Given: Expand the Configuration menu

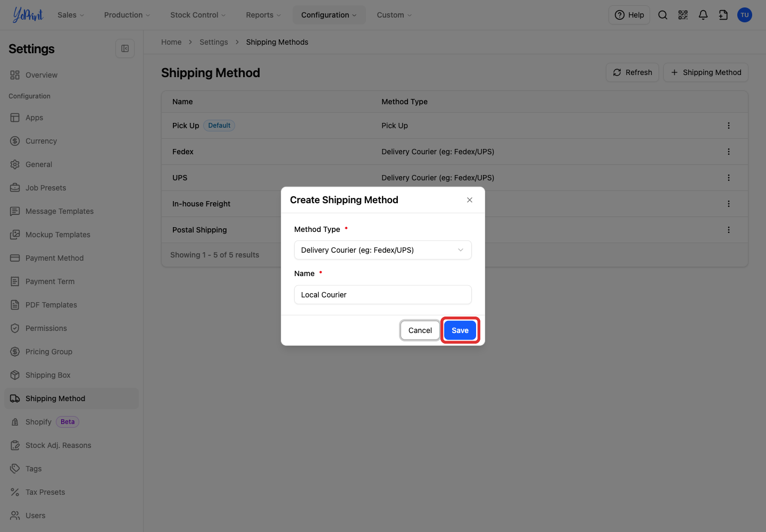Looking at the screenshot, I should 329,15.
